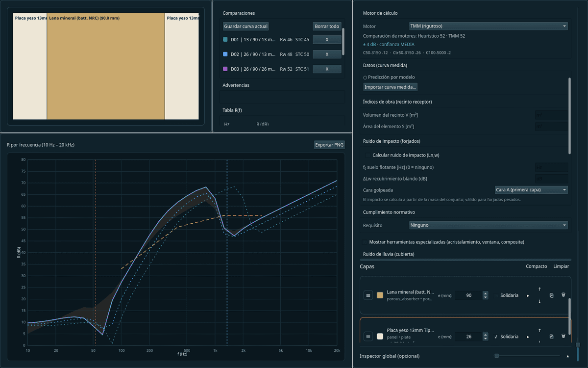Screen dimensions: 588x368
Task: Click the Compacto layers view option
Action: tap(537, 266)
